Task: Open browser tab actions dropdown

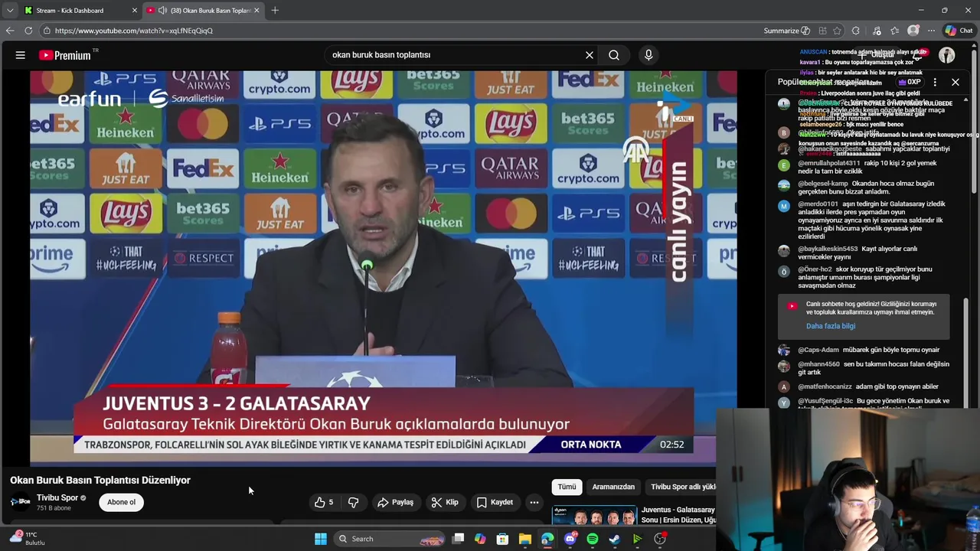Action: pyautogui.click(x=10, y=10)
